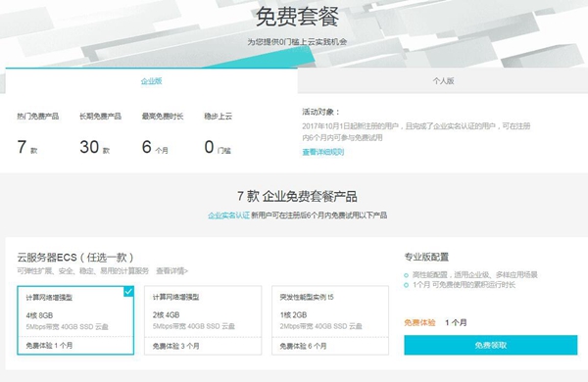Click the 2Mbps带宽 40GB SSD 云盘 spec text

click(x=321, y=326)
